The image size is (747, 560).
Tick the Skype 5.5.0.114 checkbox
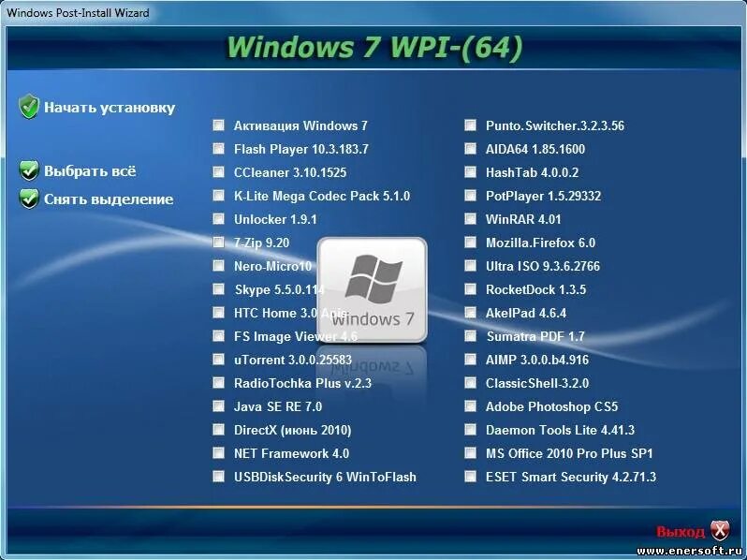[x=219, y=289]
